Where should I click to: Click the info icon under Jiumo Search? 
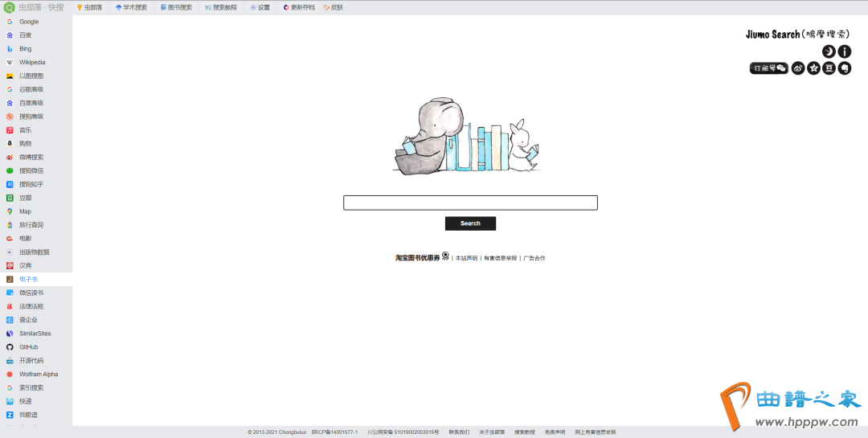point(844,51)
